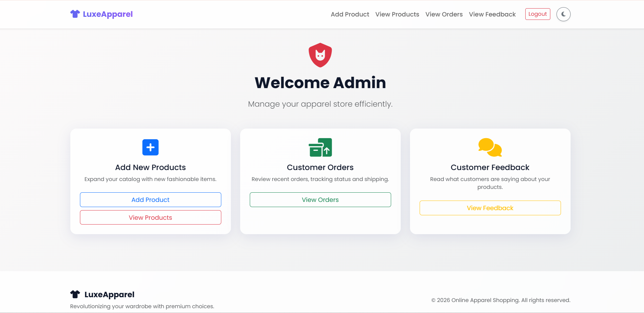Screen dimensions: 644x313
Task: Click the red View Products card button
Action: tap(151, 217)
